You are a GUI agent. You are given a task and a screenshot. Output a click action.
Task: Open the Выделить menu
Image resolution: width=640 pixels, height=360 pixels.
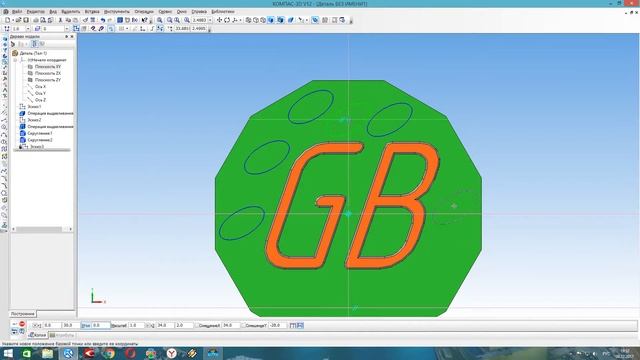click(71, 11)
